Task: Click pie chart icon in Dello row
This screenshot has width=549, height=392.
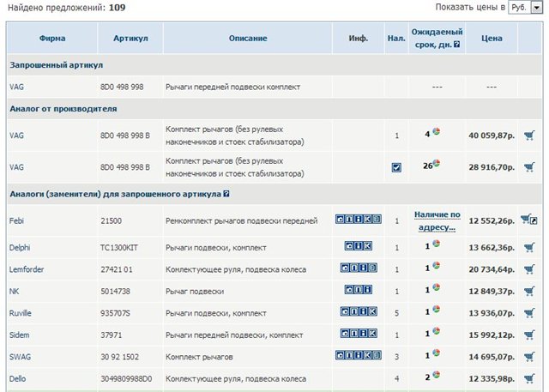Action: click(x=437, y=375)
